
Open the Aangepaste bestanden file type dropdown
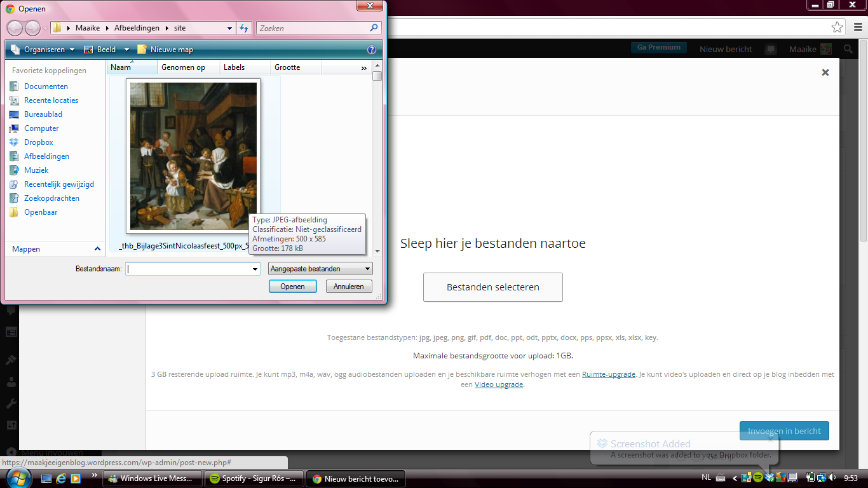coord(320,269)
